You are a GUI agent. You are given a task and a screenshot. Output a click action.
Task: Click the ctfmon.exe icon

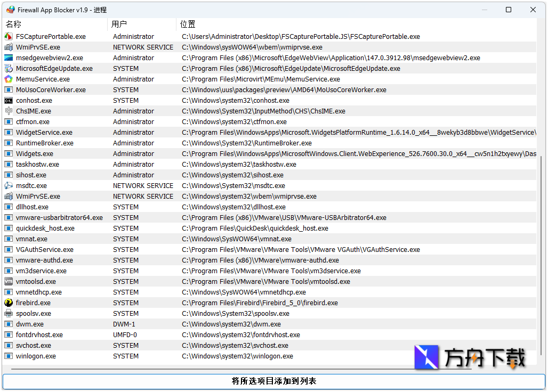[x=9, y=122]
